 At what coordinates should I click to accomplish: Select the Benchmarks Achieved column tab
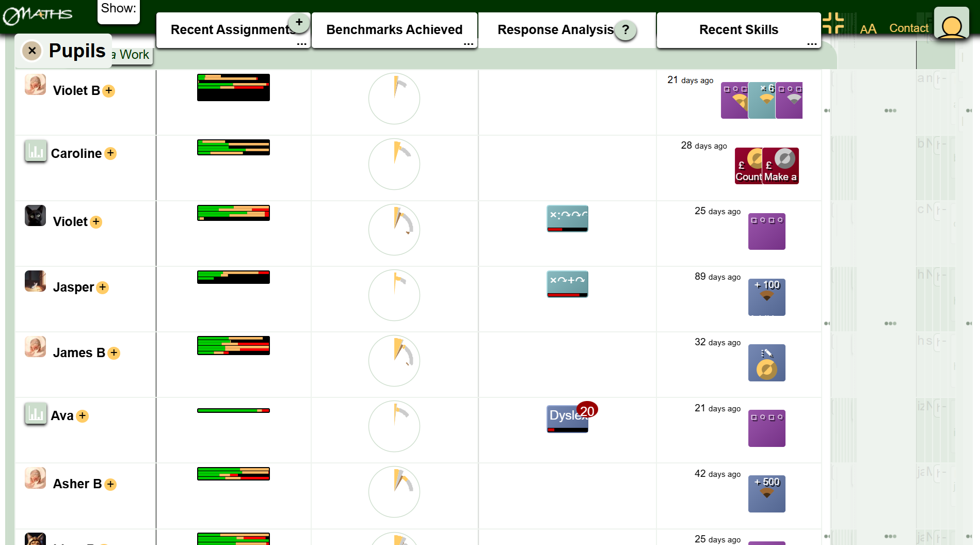pyautogui.click(x=394, y=30)
